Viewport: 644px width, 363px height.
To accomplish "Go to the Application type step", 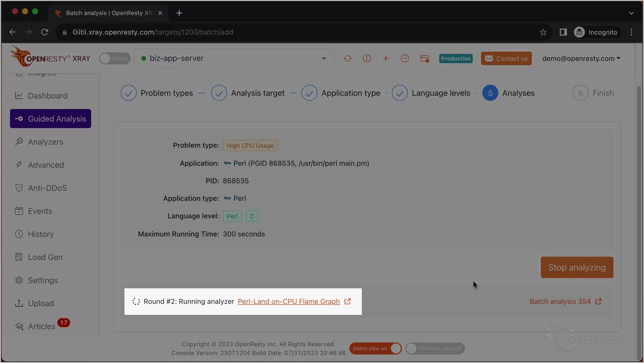I will pos(341,93).
